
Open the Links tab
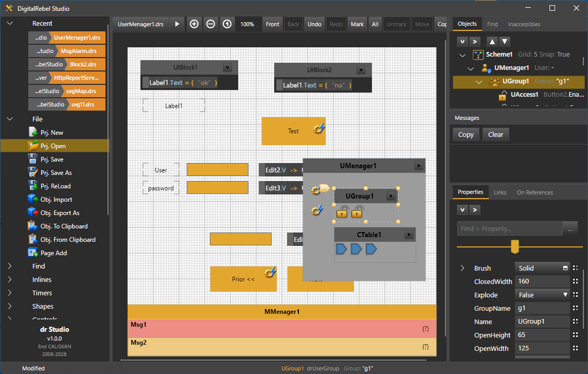(500, 192)
